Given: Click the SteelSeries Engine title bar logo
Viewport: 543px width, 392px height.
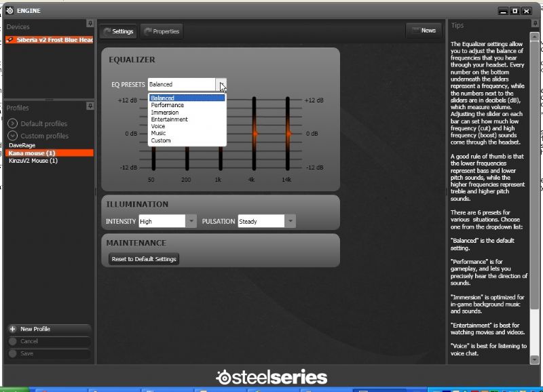Looking at the screenshot, I should [10, 11].
